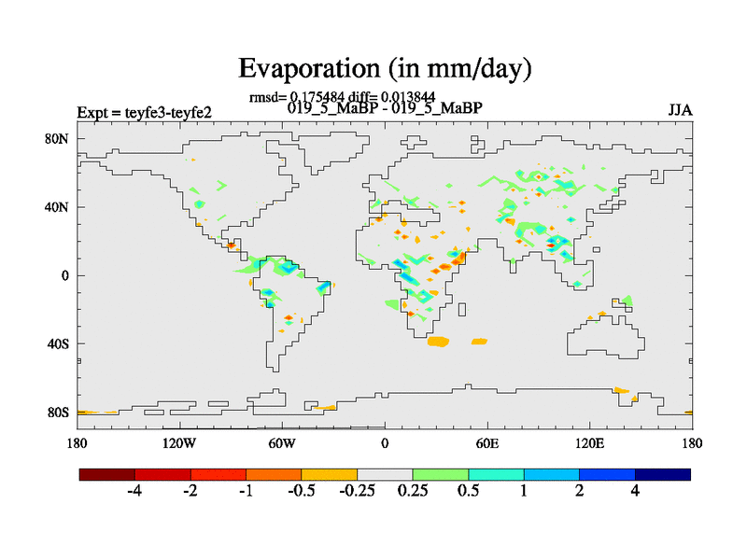Select the yellow-orange swatch between -0.5 and -0.25
This screenshot has height=560, width=747.
click(x=330, y=474)
